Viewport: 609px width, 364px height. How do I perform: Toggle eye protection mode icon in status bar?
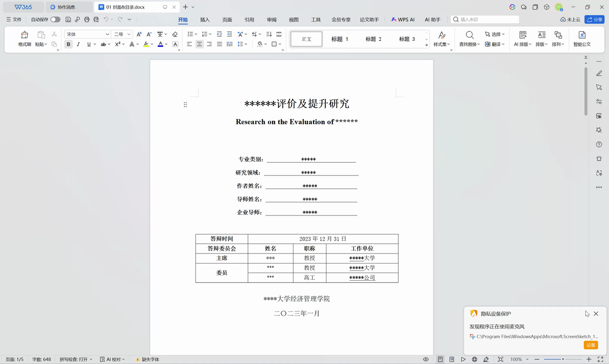tap(426, 359)
